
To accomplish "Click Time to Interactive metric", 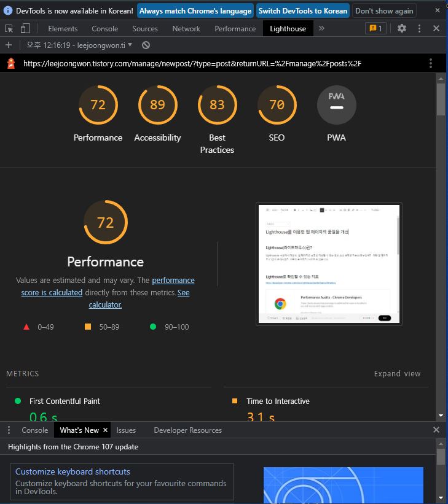I will [x=278, y=401].
